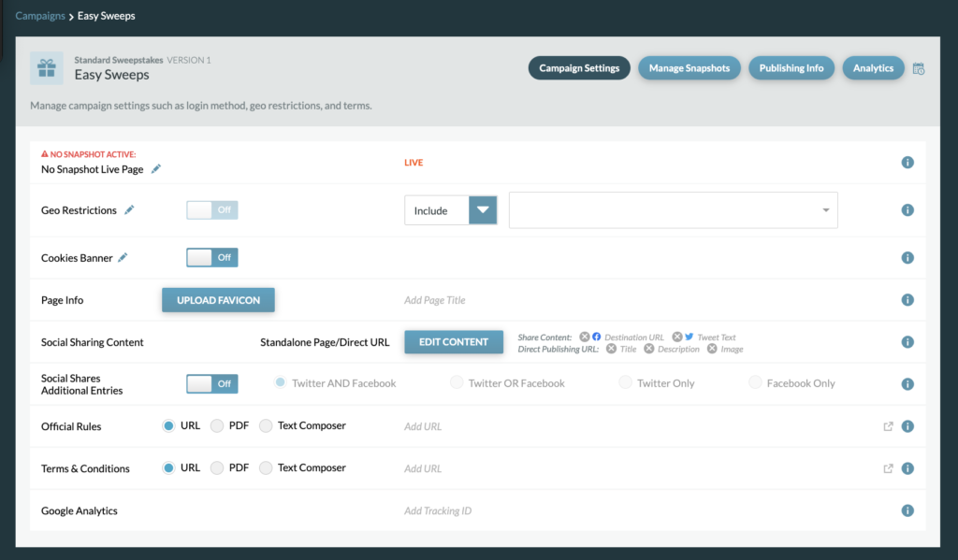Open the calendar icon next to Analytics
Screen dimensions: 958x560
coord(918,69)
